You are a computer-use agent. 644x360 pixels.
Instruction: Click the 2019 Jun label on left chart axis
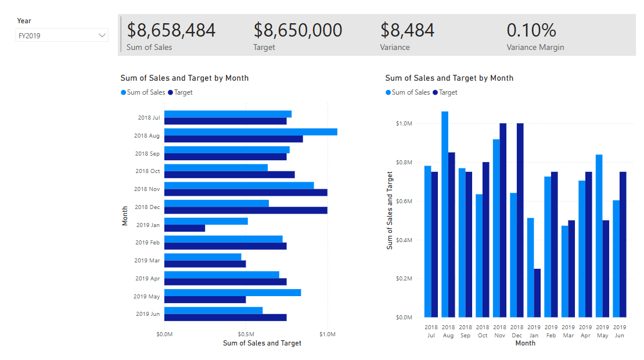(x=148, y=314)
